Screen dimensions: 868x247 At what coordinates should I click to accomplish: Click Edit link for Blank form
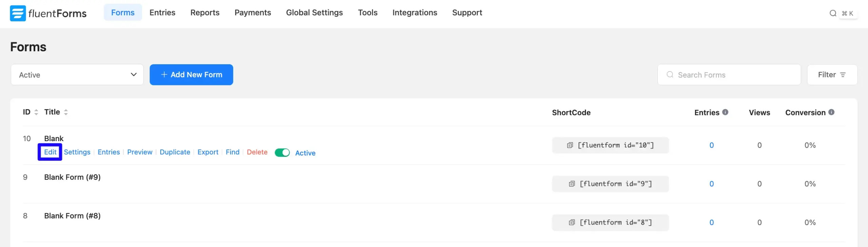click(50, 152)
